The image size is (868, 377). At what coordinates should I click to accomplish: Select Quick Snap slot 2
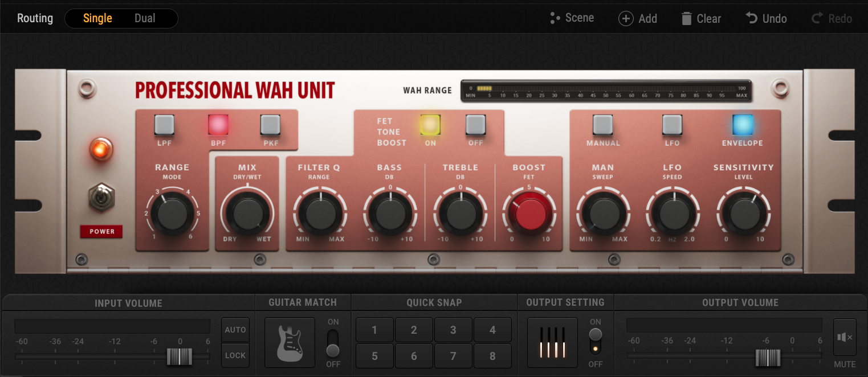414,330
